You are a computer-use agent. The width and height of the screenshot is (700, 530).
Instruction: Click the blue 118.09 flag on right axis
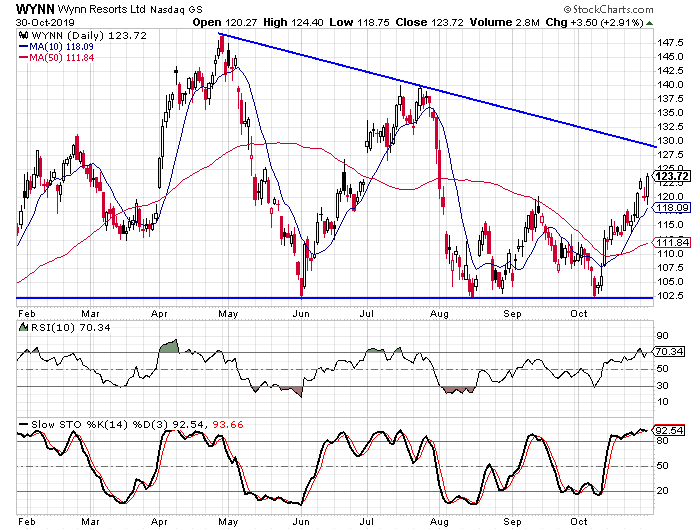670,208
